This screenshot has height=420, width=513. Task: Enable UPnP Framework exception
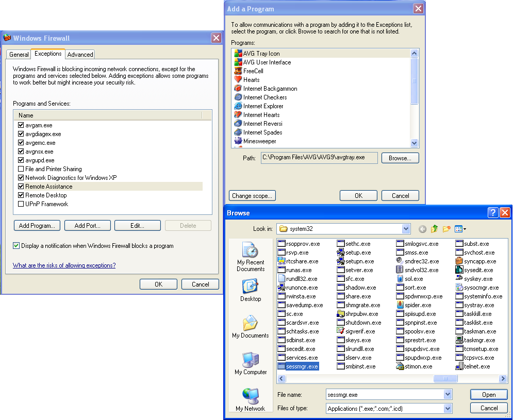click(x=21, y=204)
